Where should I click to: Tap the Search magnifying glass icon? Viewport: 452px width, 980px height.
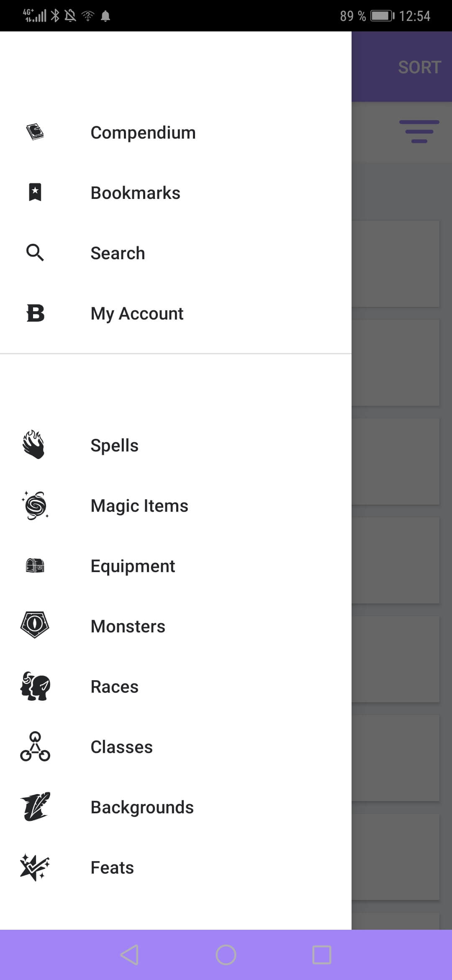pyautogui.click(x=35, y=253)
